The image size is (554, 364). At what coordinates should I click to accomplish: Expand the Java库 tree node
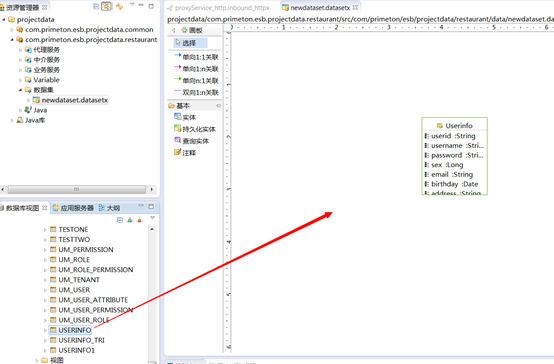point(12,120)
